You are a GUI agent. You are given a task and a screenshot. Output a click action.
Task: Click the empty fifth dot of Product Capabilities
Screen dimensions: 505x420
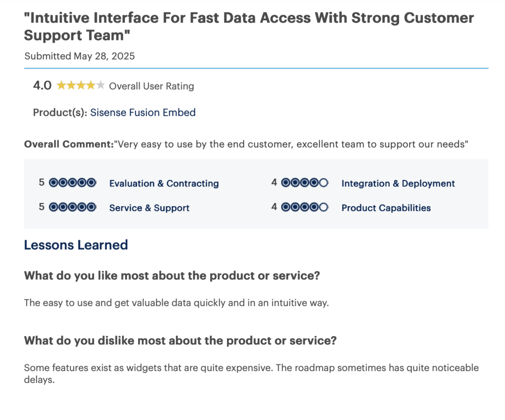tap(324, 208)
